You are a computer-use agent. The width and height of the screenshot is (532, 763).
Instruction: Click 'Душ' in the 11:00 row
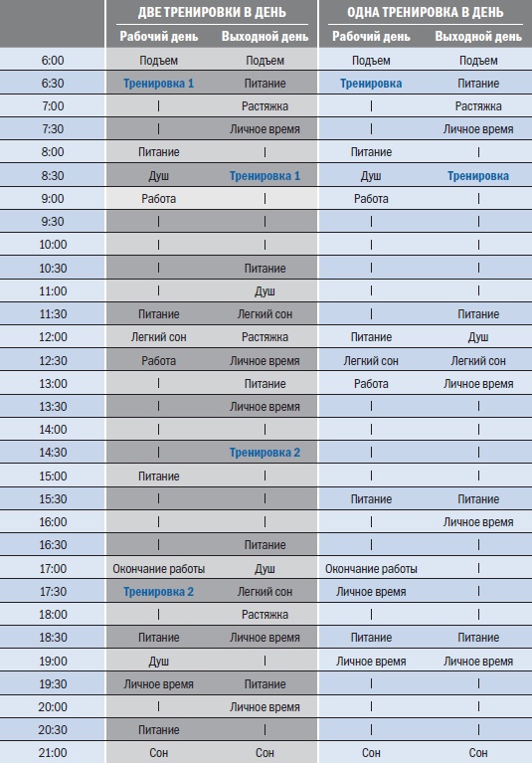tap(265, 291)
